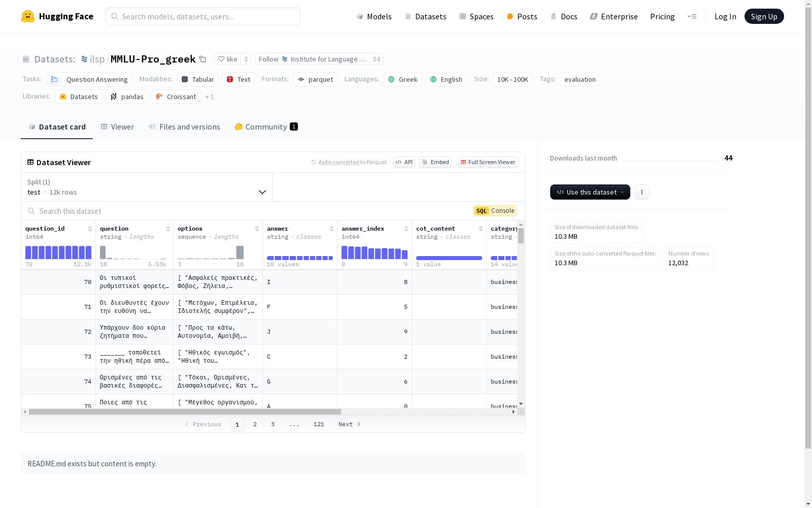Sort the options column
This screenshot has width=812, height=508.
[x=257, y=229]
